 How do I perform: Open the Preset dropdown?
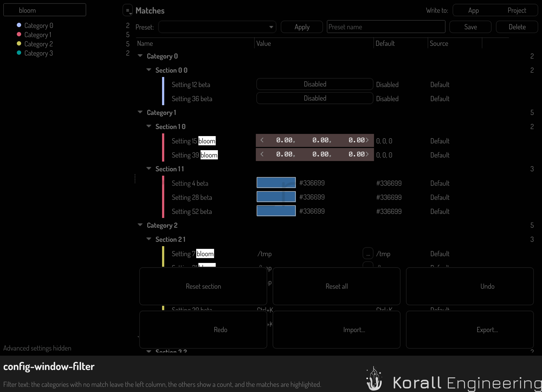[x=217, y=27]
